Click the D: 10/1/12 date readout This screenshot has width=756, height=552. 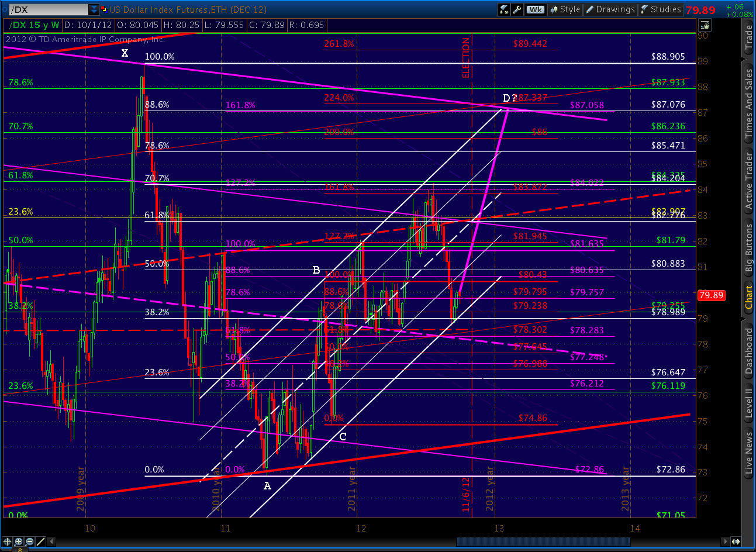pos(88,25)
